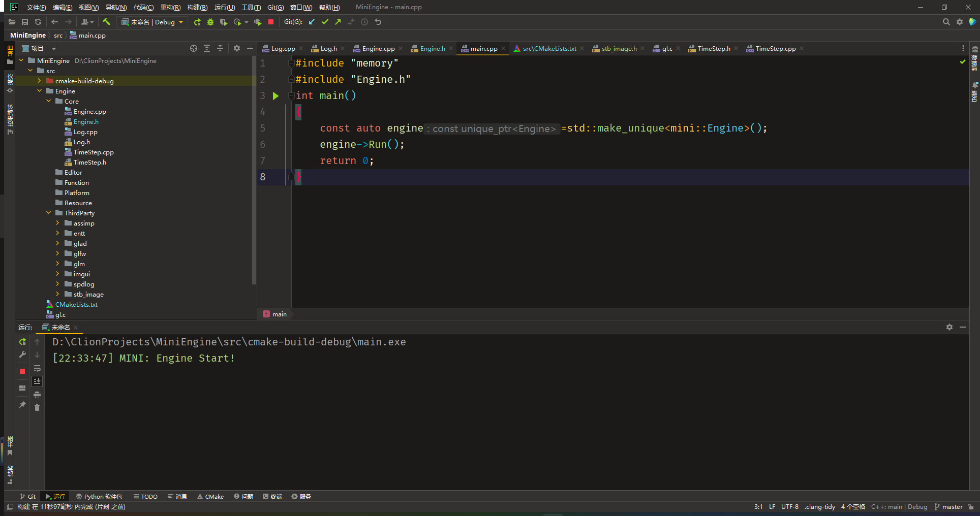This screenshot has height=516, width=980.
Task: Click locate opened file icon in project panel
Action: [194, 48]
